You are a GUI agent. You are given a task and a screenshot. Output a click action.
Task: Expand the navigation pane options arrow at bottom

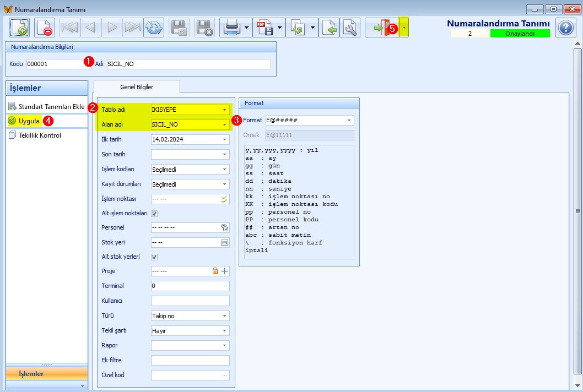point(82,386)
